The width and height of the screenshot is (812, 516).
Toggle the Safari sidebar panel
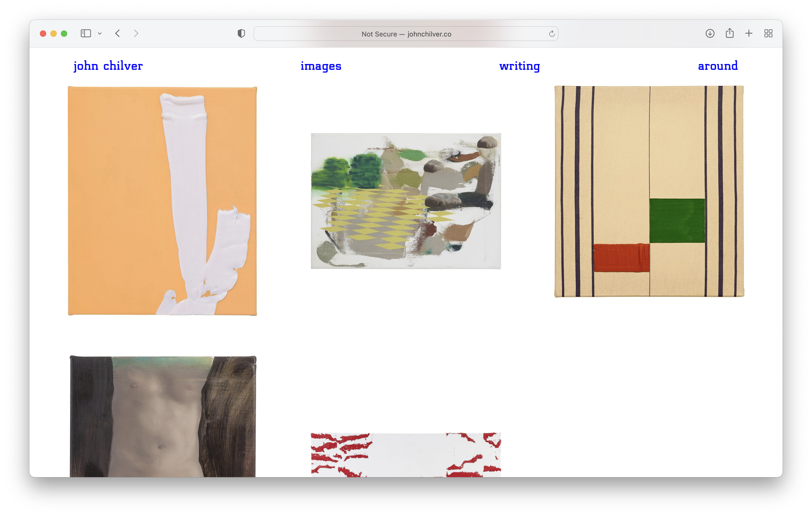(x=86, y=33)
